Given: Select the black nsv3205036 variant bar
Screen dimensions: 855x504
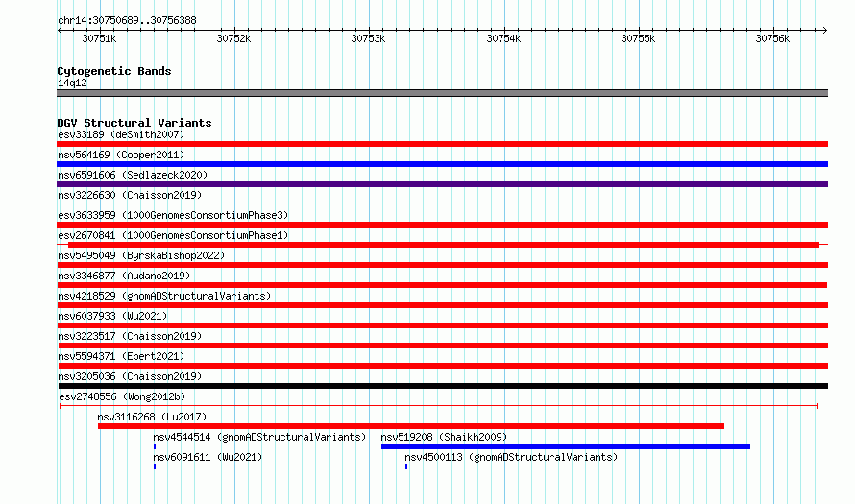Looking at the screenshot, I should [443, 386].
